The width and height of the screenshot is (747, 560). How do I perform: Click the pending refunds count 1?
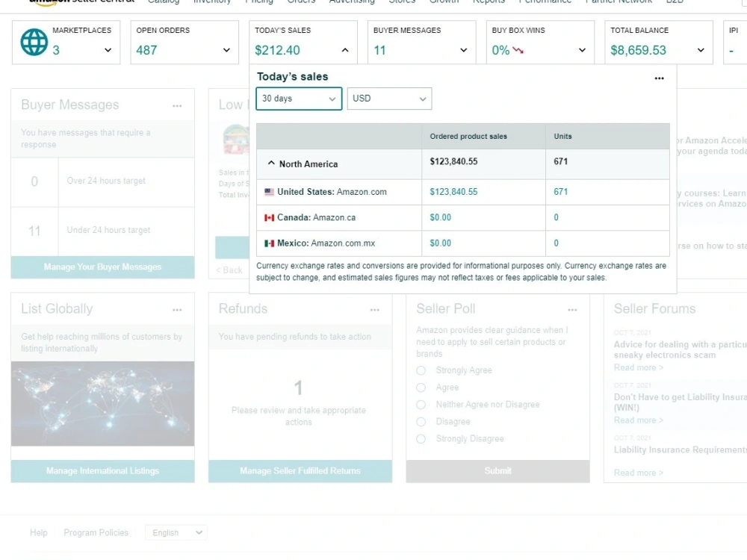click(x=298, y=388)
